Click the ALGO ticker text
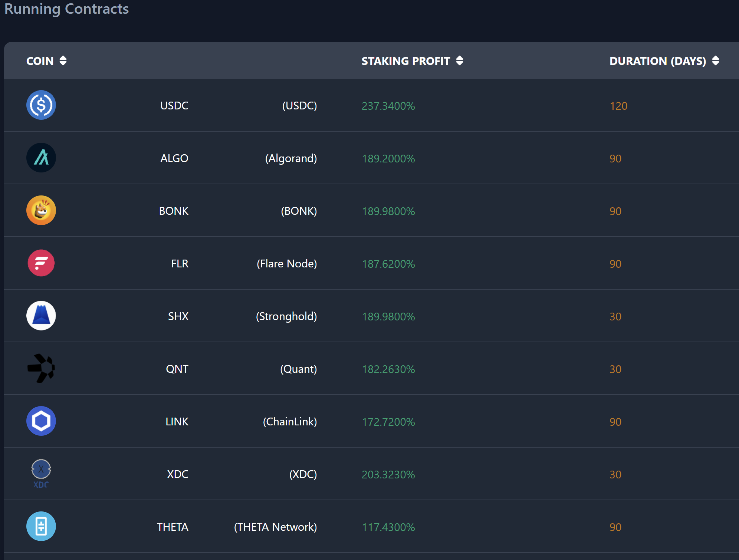Screen dimensions: 739x560 [x=174, y=158]
